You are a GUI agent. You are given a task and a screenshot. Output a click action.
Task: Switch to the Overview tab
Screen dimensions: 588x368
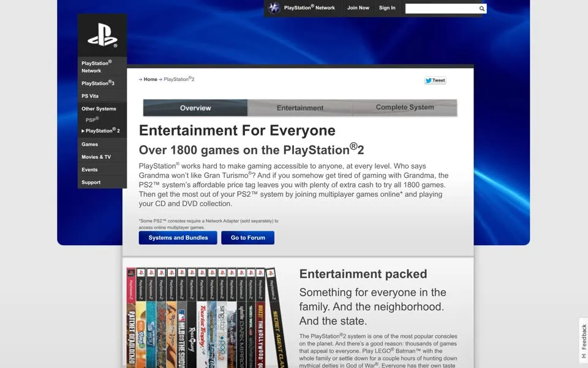pyautogui.click(x=195, y=108)
